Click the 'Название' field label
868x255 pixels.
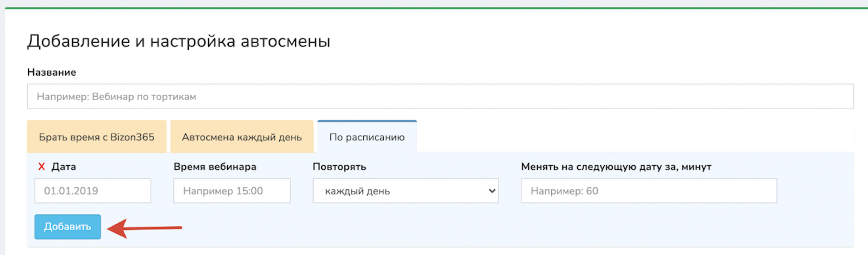pyautogui.click(x=52, y=72)
